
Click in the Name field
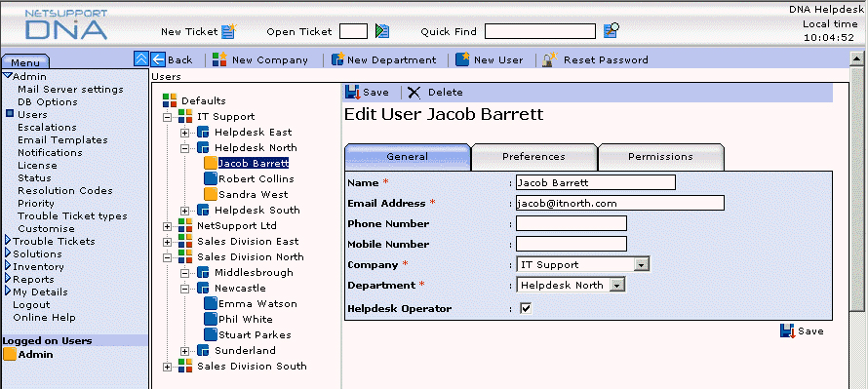pyautogui.click(x=596, y=182)
